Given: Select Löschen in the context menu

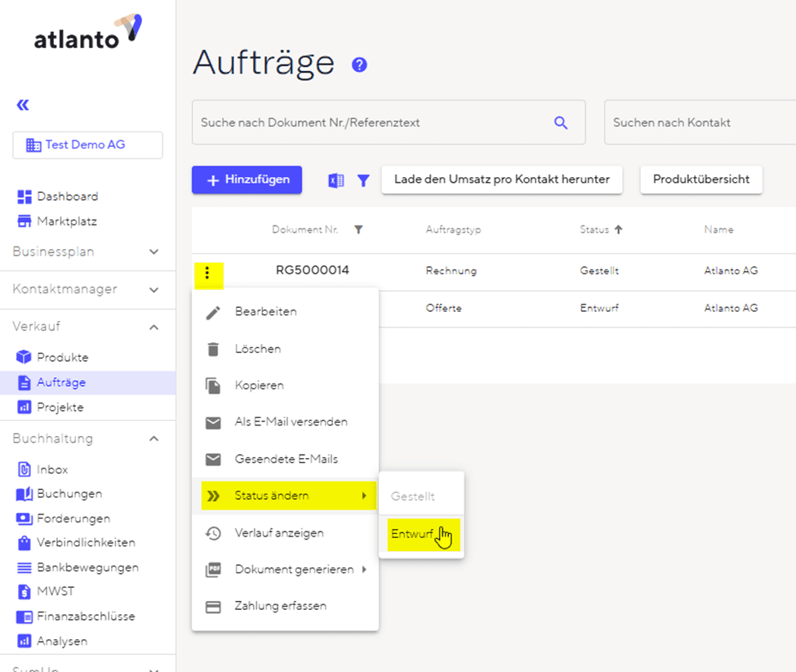Looking at the screenshot, I should (x=257, y=349).
